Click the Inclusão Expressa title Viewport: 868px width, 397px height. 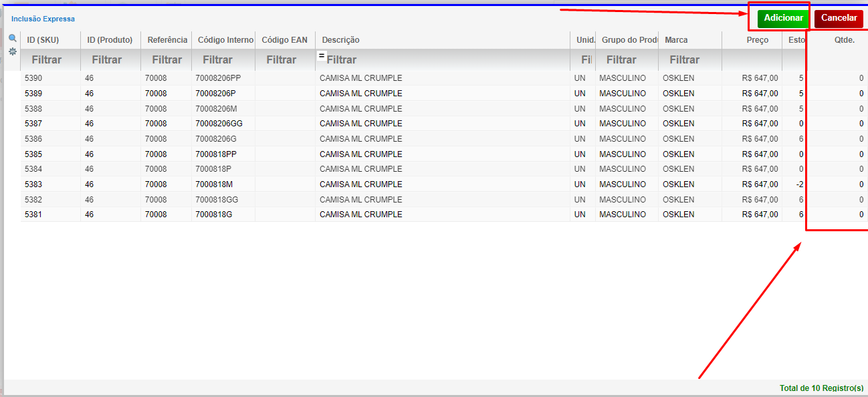[43, 19]
